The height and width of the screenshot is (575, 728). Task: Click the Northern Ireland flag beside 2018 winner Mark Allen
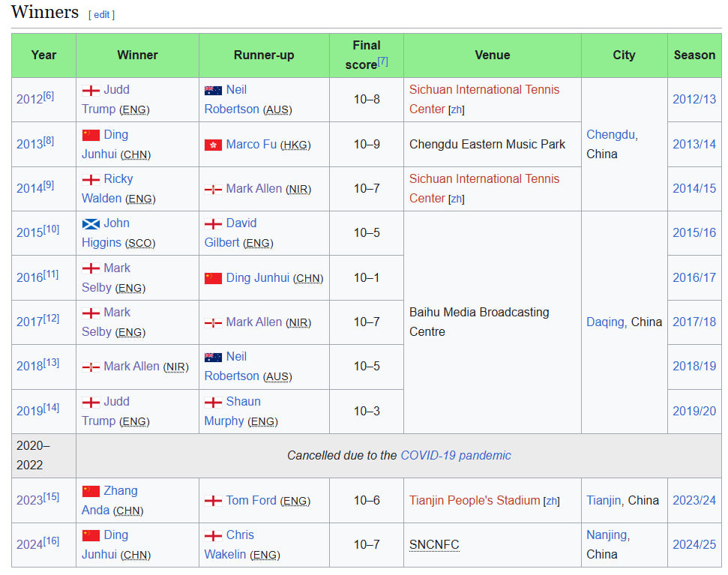91,367
